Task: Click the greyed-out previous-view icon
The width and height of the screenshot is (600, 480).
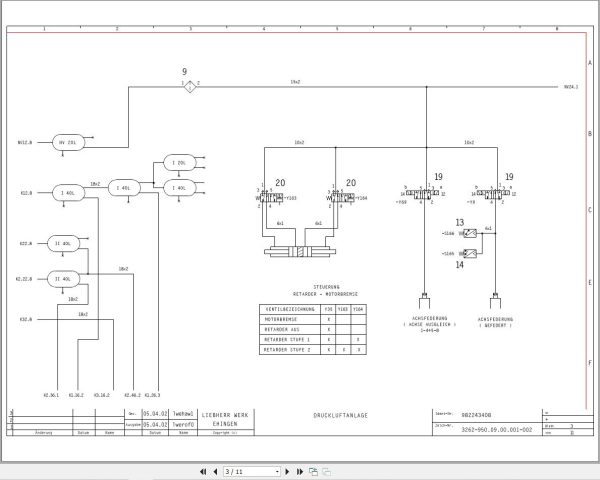Action: (x=327, y=472)
